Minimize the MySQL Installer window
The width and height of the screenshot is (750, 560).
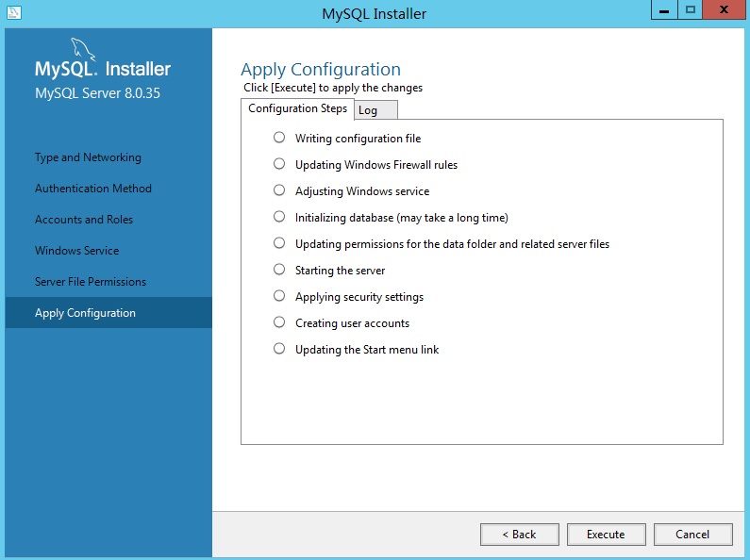point(664,10)
